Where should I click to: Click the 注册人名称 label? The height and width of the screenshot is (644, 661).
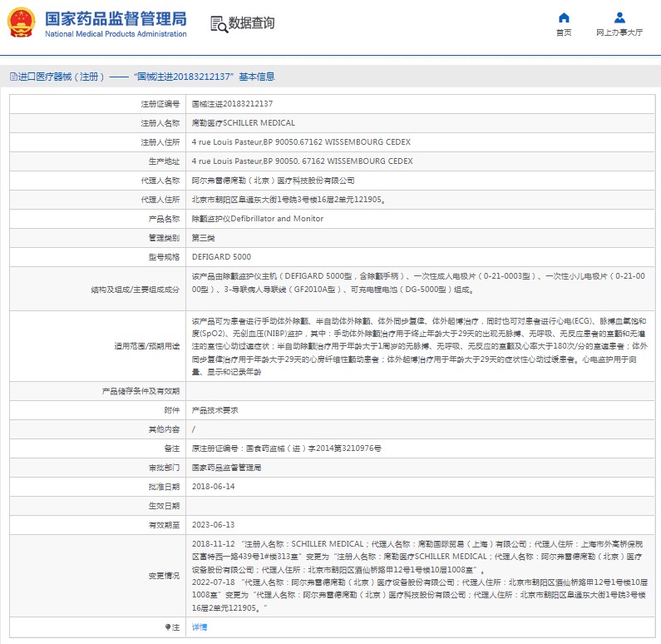160,123
